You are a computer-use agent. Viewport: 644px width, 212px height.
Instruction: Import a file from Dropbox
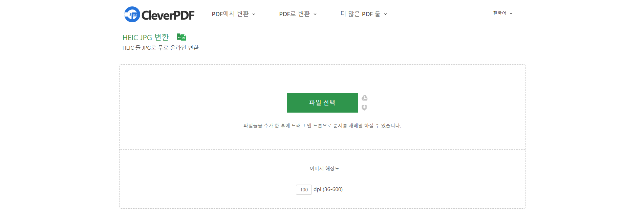tap(365, 108)
